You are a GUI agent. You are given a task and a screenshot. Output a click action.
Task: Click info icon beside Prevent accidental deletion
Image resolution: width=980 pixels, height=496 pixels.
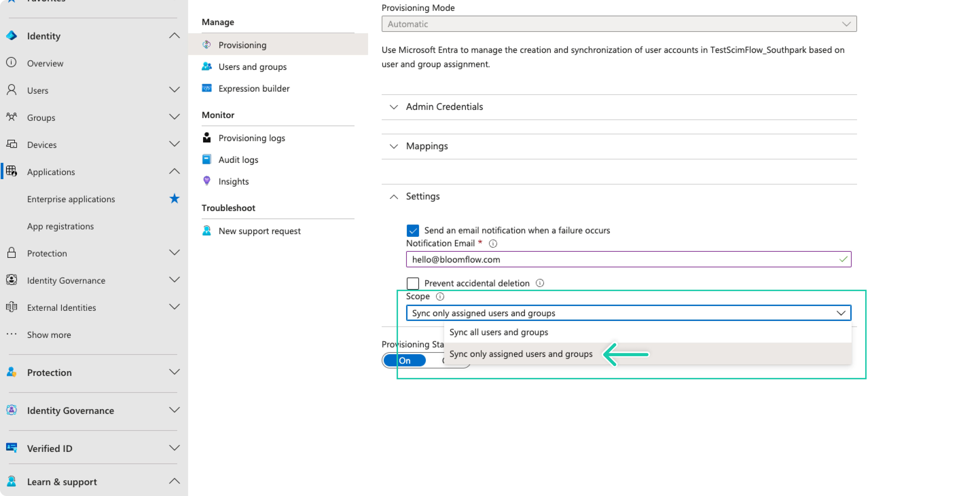[x=540, y=283]
